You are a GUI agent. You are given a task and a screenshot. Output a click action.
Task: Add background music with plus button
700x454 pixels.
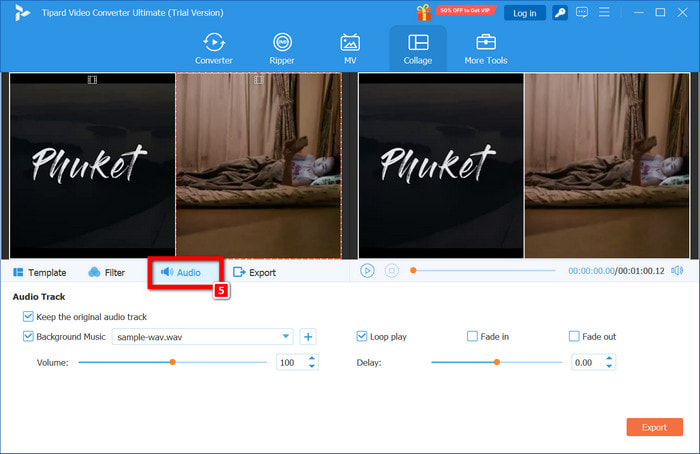point(308,337)
